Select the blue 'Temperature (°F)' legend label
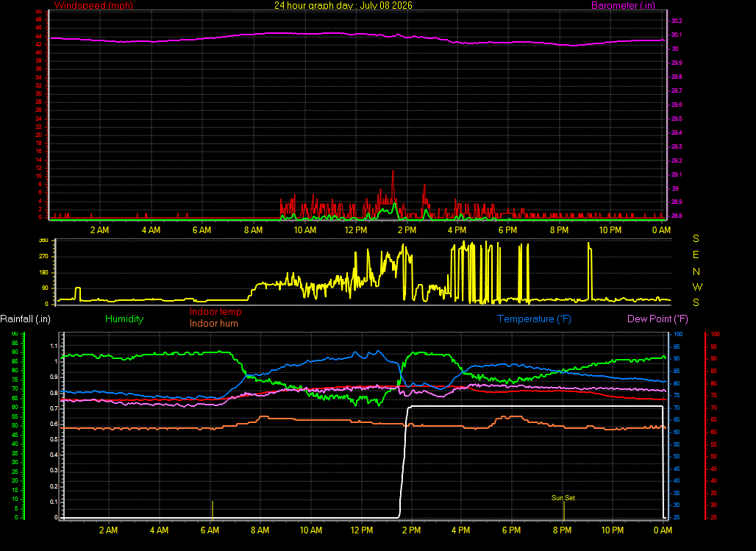Viewport: 756px width, 551px height. [x=534, y=319]
